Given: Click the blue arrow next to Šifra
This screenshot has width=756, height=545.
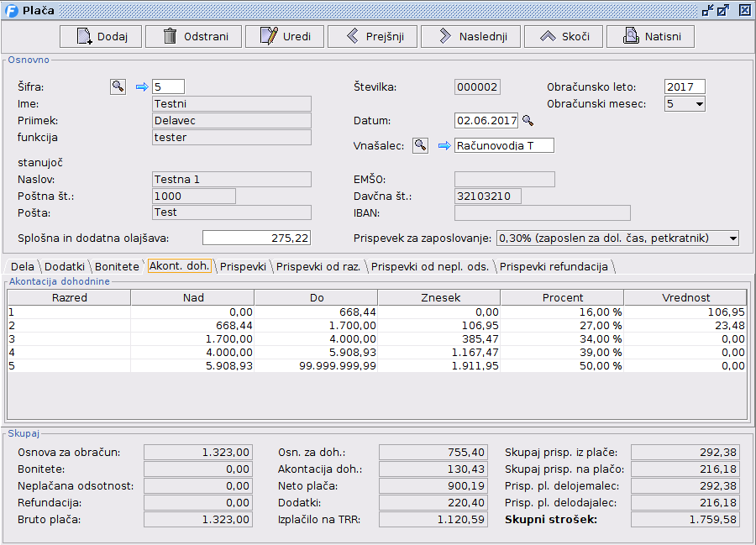Looking at the screenshot, I should [x=142, y=87].
